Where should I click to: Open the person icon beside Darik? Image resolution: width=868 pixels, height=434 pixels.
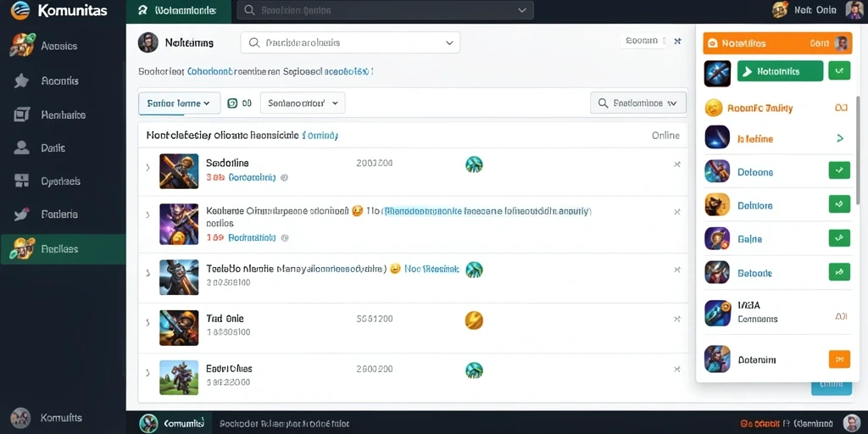tap(21, 147)
